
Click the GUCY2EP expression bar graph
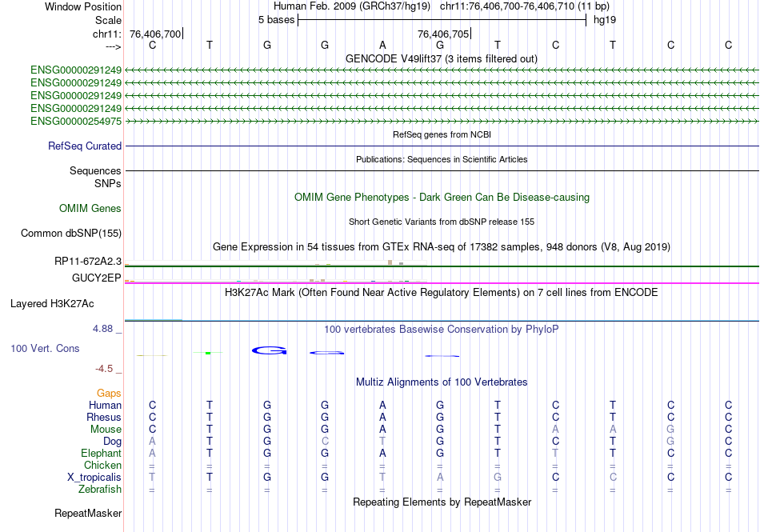[x=276, y=280]
